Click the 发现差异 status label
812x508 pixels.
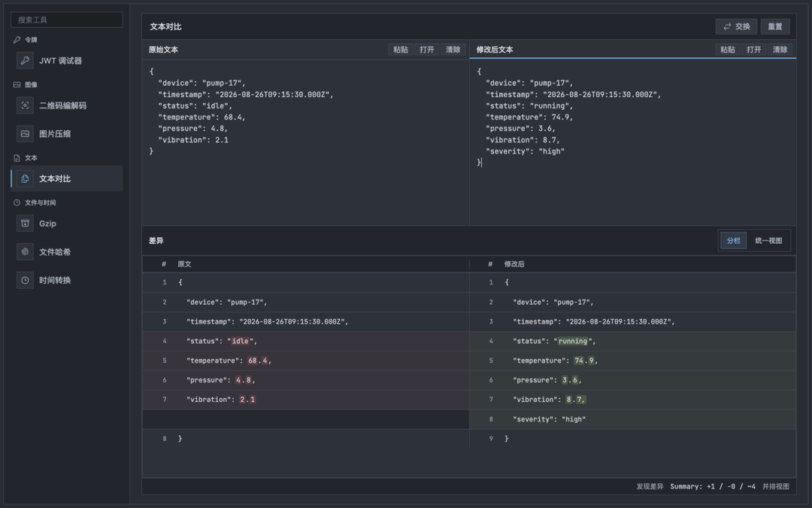(x=650, y=486)
